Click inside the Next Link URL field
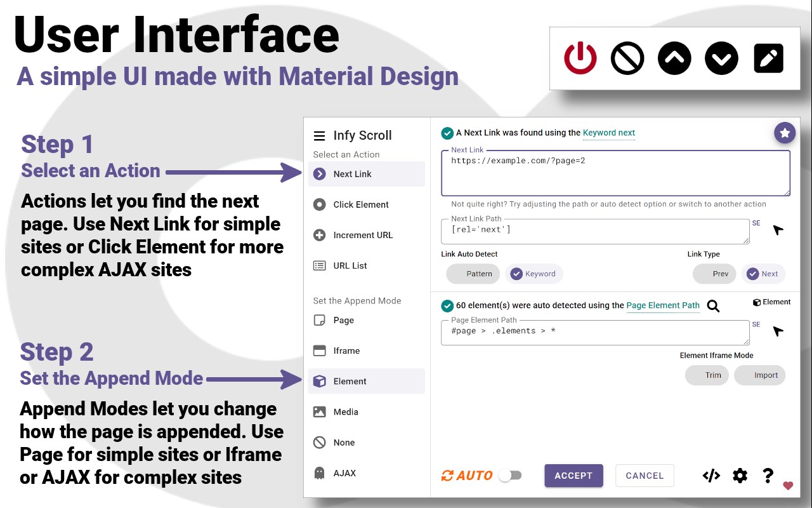This screenshot has width=812, height=508. pyautogui.click(x=615, y=173)
